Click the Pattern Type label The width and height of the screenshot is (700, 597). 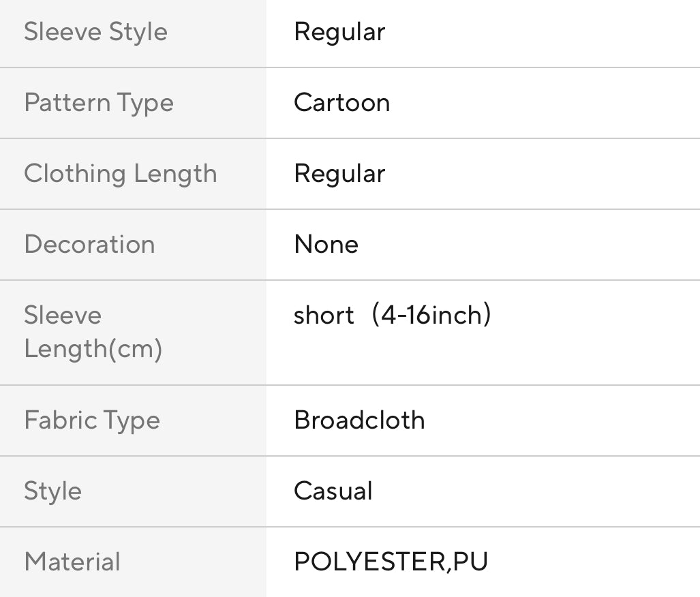click(99, 103)
